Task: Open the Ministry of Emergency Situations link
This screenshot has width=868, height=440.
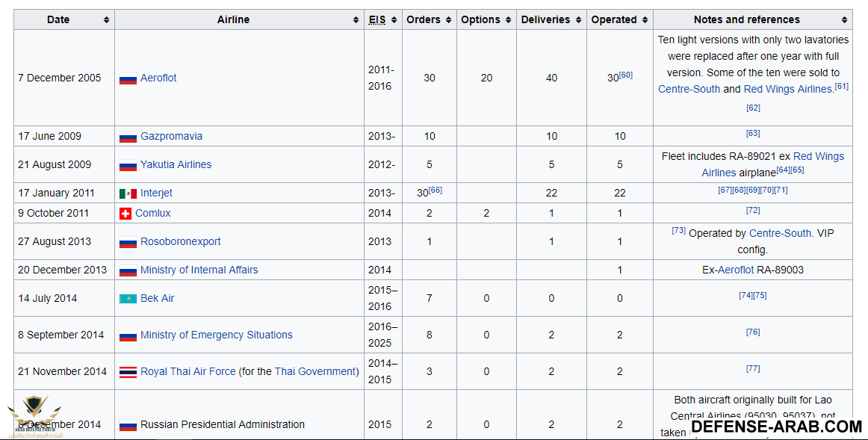Action: (x=217, y=335)
